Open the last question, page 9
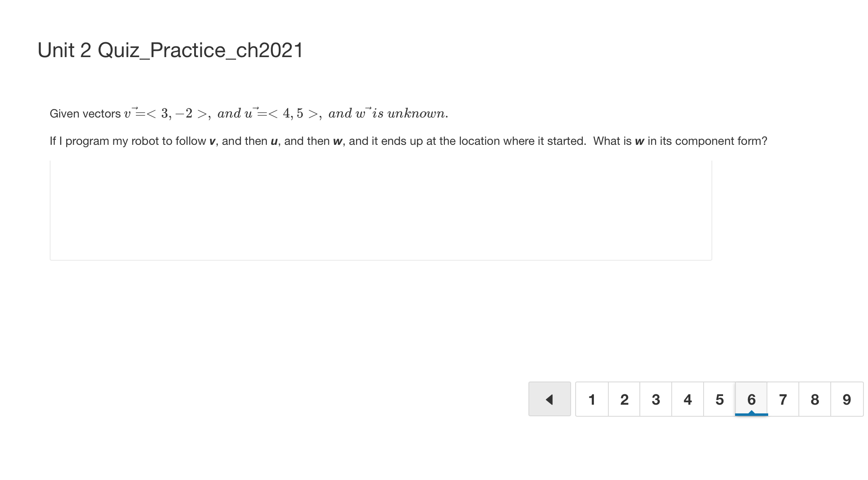The width and height of the screenshot is (868, 480). pyautogui.click(x=847, y=399)
